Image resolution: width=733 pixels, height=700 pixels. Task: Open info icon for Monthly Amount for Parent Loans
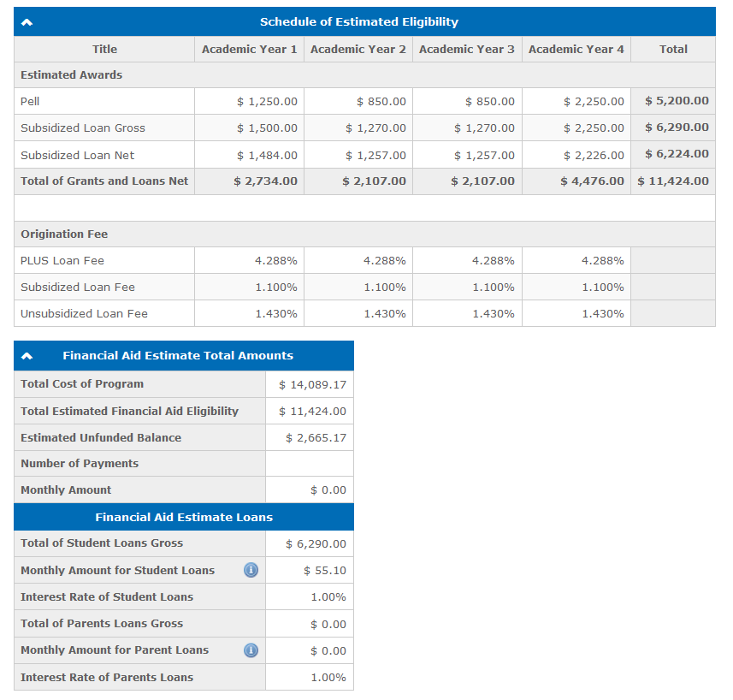click(x=251, y=650)
